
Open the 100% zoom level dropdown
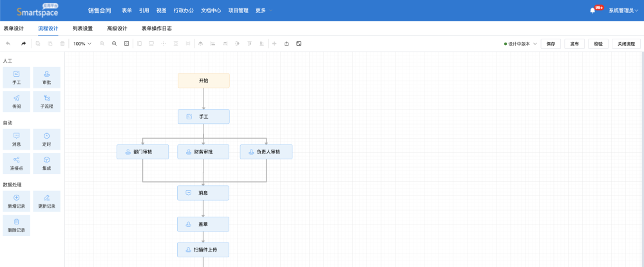click(x=81, y=44)
